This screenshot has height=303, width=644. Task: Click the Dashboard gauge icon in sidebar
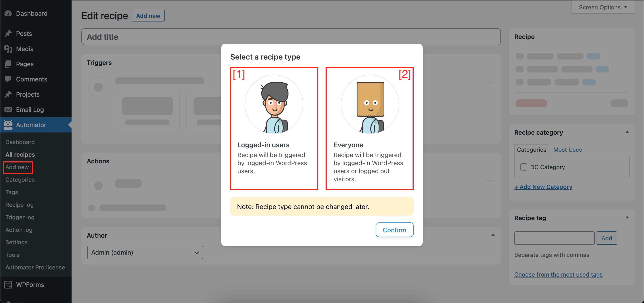pos(8,13)
